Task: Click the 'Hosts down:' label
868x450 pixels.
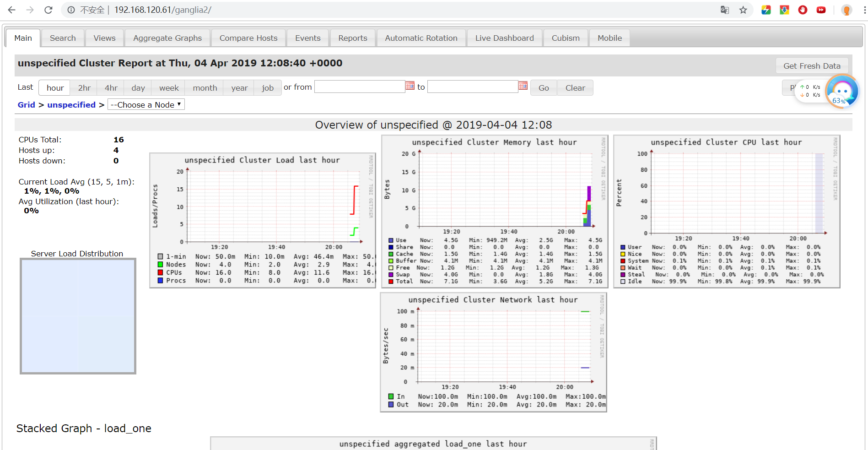Action: (x=42, y=161)
